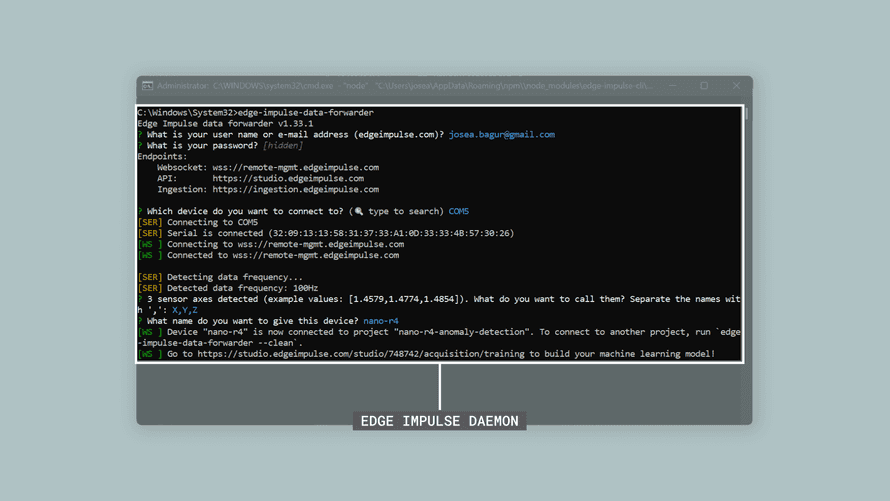Click the X,Y,Z axis names answer

click(x=185, y=311)
